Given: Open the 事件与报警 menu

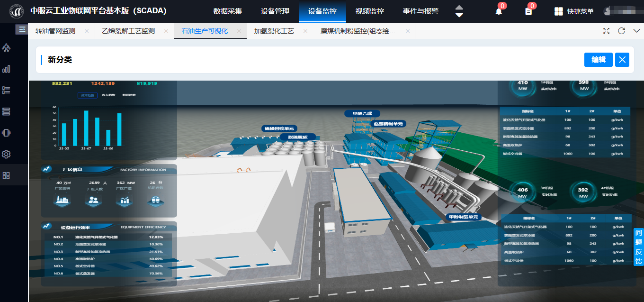Looking at the screenshot, I should 420,11.
